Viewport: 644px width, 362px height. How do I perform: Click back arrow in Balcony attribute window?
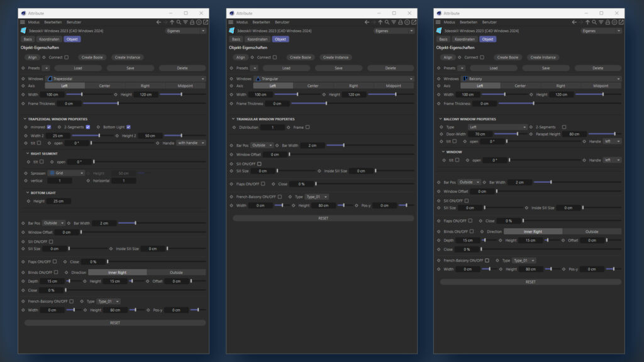coord(574,22)
